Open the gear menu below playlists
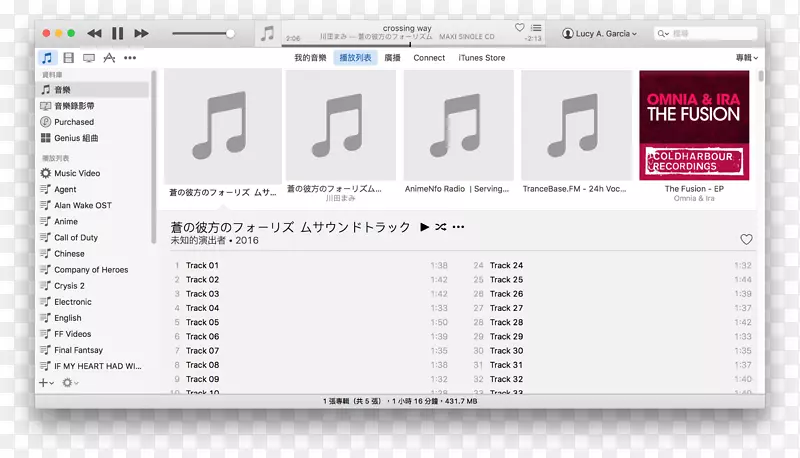The height and width of the screenshot is (458, 800). 70,382
